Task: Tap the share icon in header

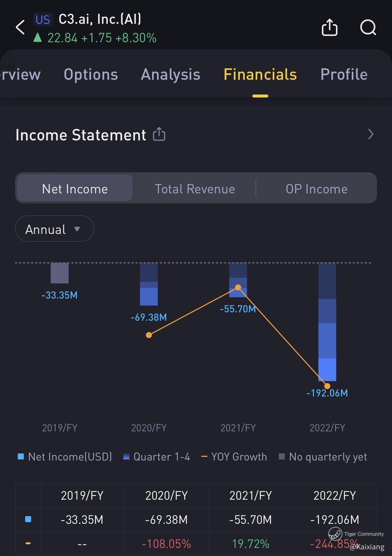Action: click(x=329, y=27)
